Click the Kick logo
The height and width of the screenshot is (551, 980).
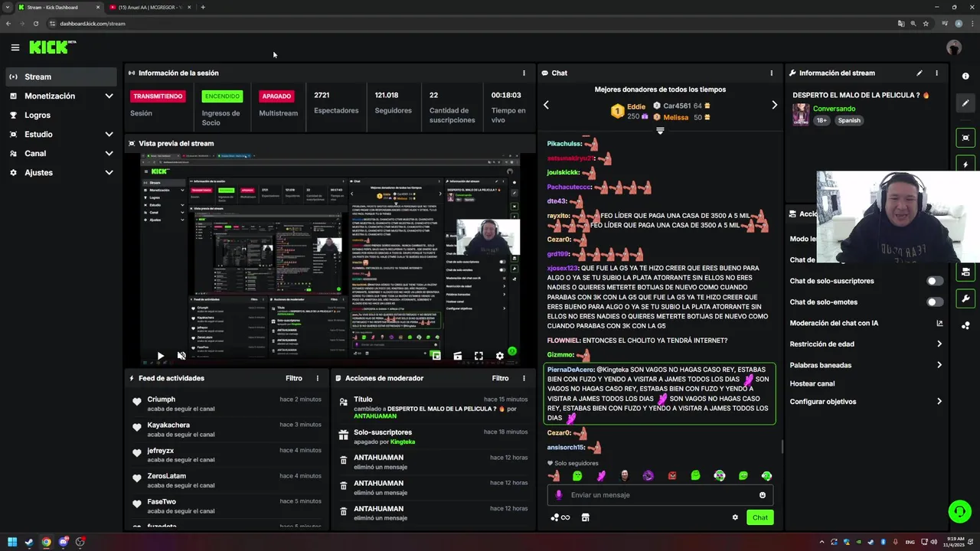tap(52, 47)
